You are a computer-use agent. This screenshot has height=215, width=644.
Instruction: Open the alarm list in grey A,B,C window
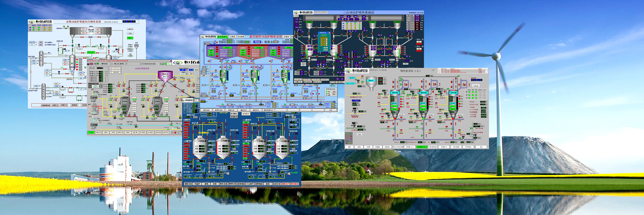coord(463,71)
